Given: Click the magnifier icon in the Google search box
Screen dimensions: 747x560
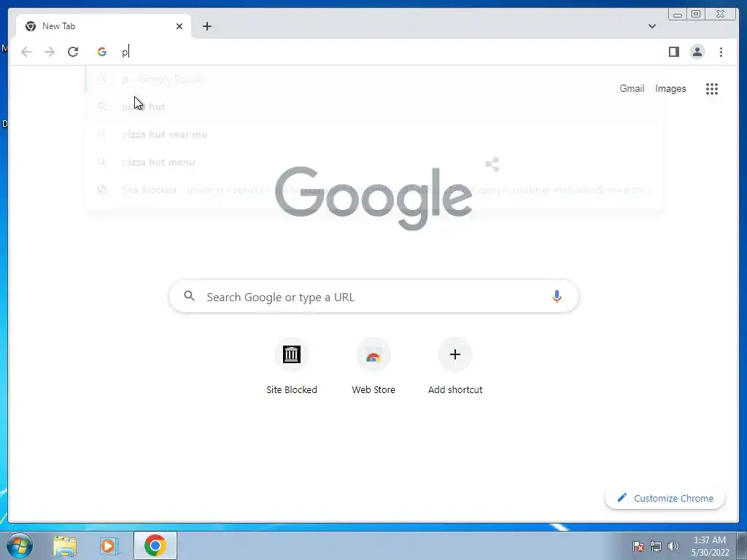Looking at the screenshot, I should point(189,296).
